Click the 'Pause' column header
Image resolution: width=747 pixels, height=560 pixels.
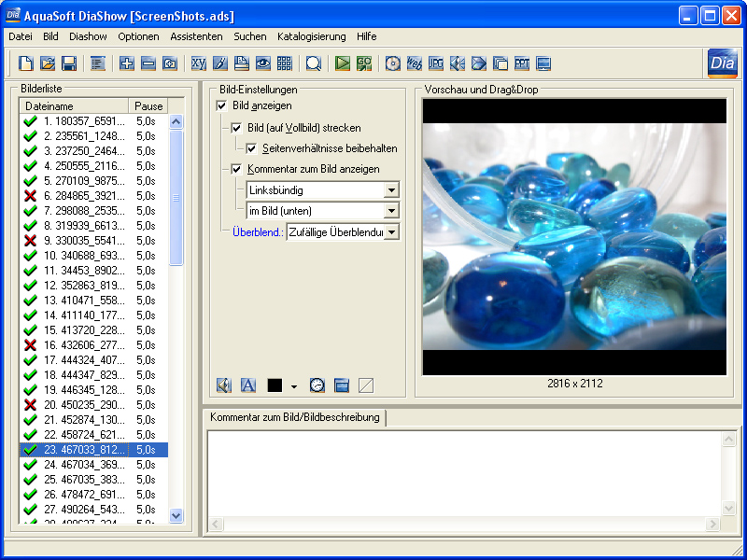point(148,106)
